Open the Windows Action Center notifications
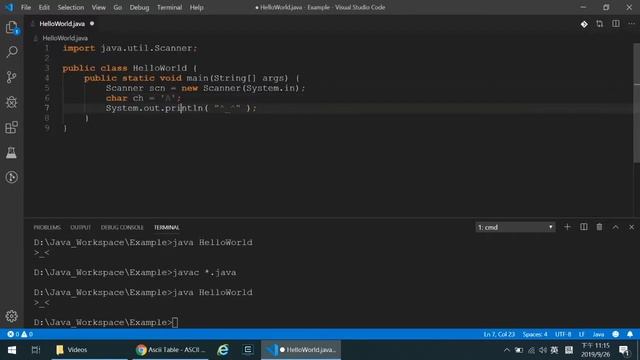The image size is (640, 360). pyautogui.click(x=624, y=350)
